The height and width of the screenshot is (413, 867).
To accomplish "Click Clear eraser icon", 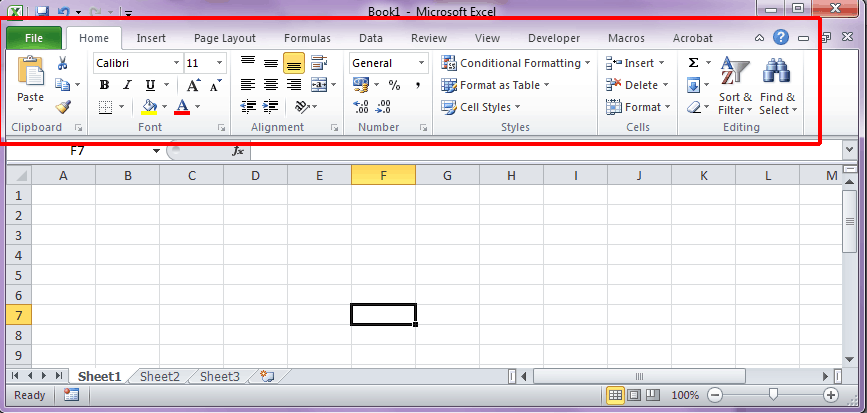I will click(x=693, y=107).
